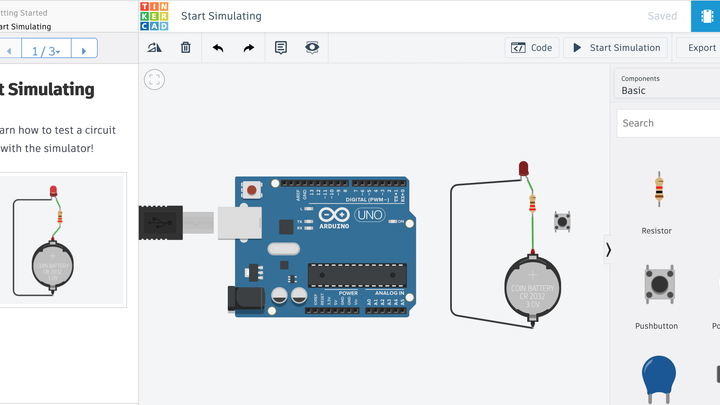720x405 pixels.
Task: Go to the next lesson step
Action: (84, 51)
